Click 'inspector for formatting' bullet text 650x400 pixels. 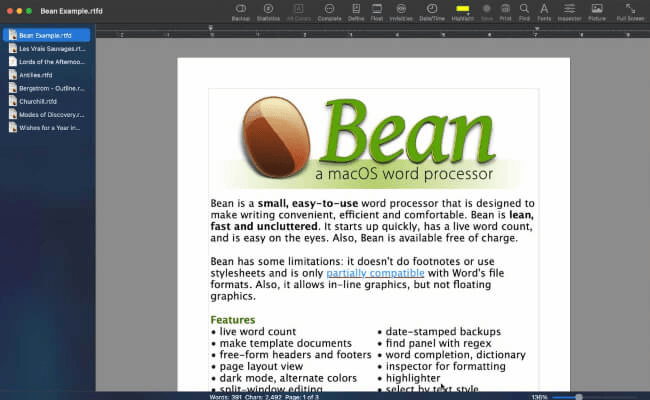click(446, 366)
